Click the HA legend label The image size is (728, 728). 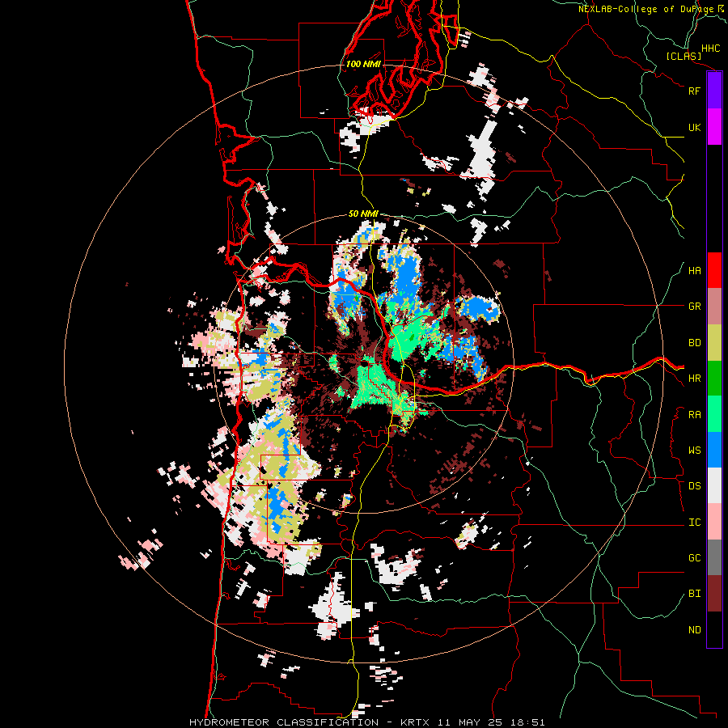[694, 271]
